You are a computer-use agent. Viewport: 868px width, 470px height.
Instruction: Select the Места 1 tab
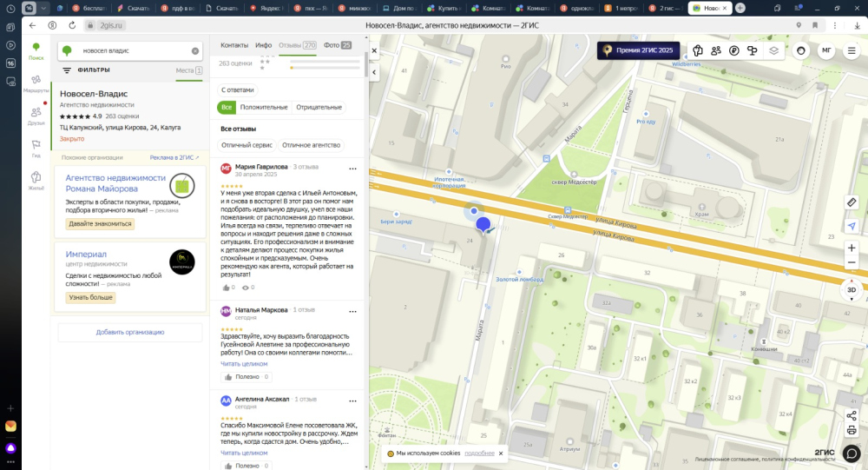tap(188, 70)
